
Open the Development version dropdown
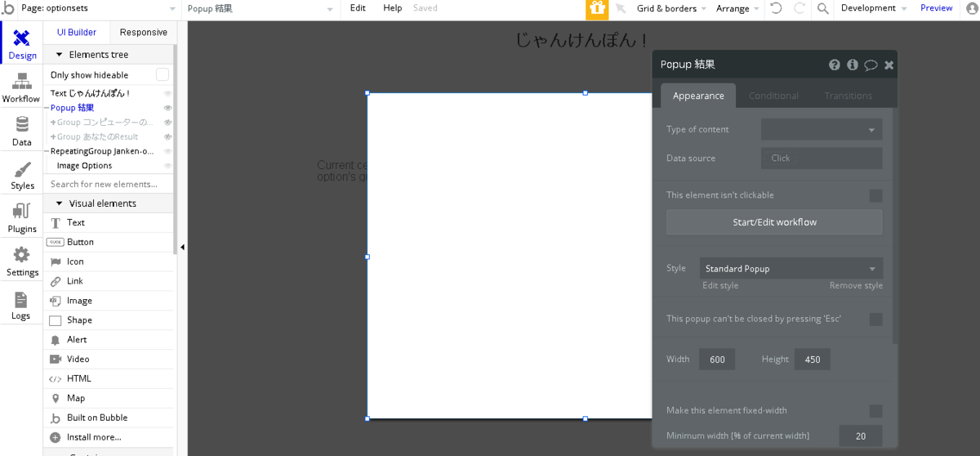click(874, 8)
